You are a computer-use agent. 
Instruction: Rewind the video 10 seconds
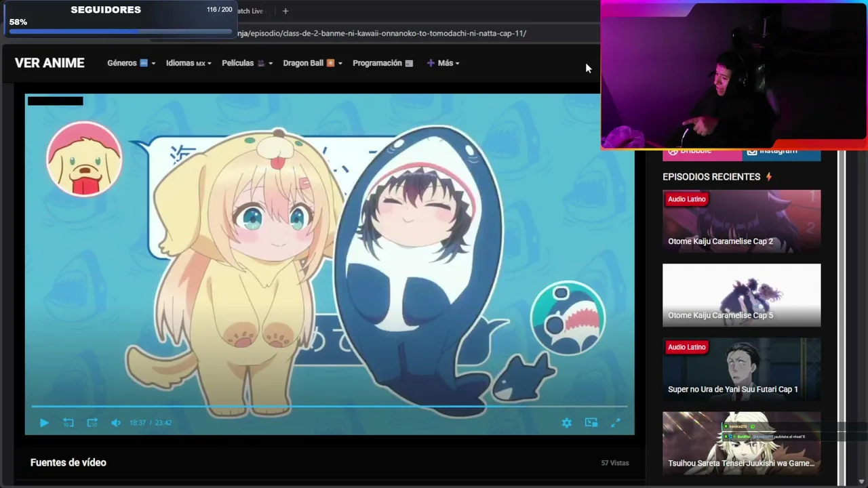tap(68, 423)
